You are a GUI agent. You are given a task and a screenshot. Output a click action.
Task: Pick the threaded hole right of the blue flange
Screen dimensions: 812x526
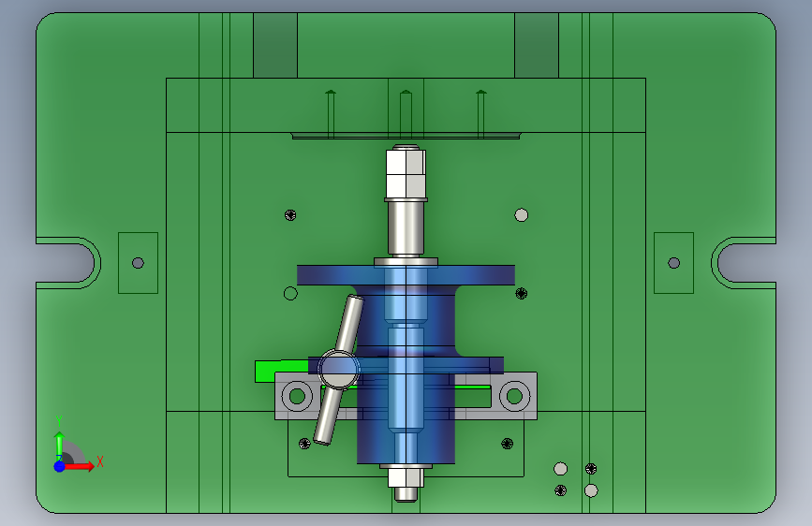[x=522, y=294]
